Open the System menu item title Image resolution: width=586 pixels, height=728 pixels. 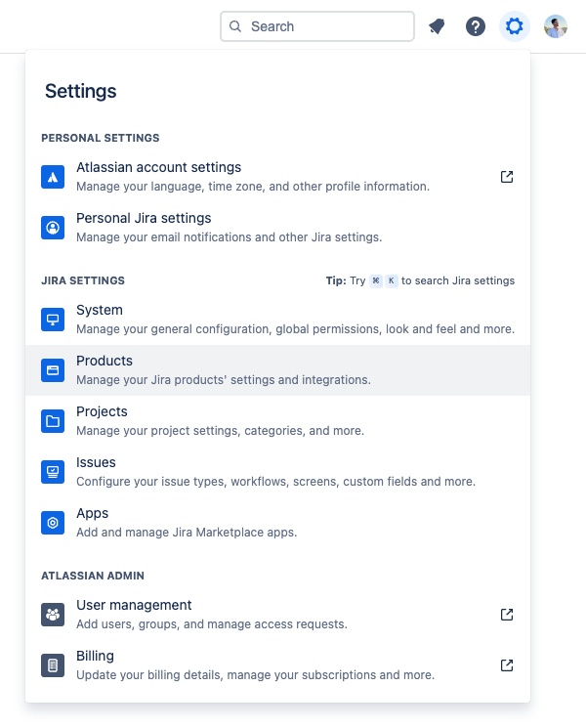(x=100, y=311)
